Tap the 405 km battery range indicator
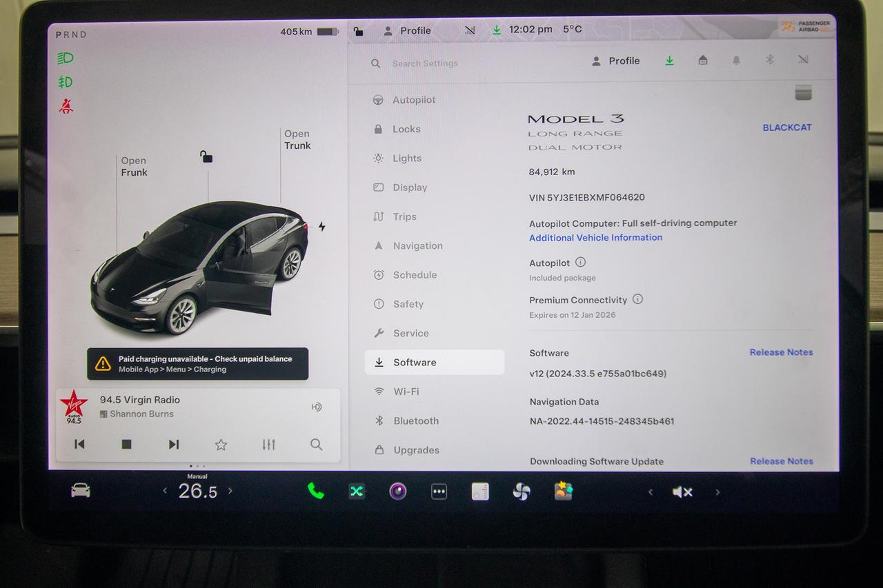 pyautogui.click(x=309, y=32)
